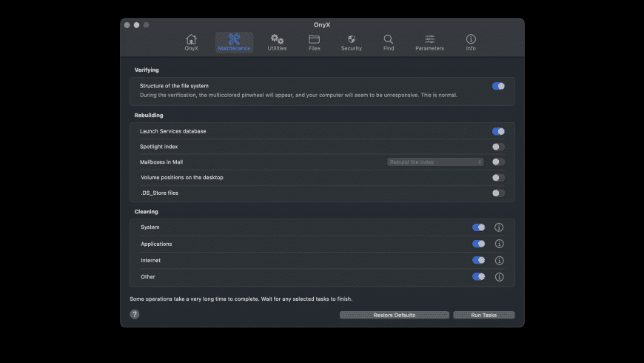Close the OnyX window
This screenshot has height=363, width=644.
(127, 25)
